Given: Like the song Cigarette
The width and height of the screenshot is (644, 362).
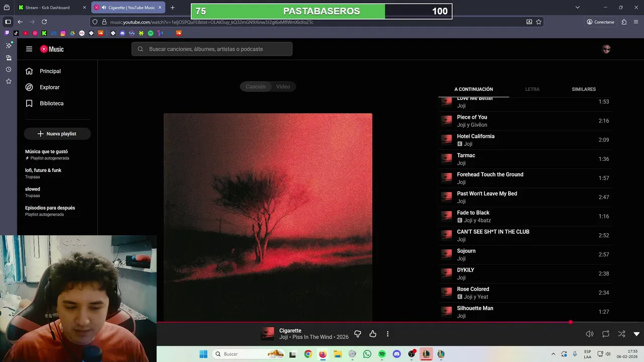Looking at the screenshot, I should 373,334.
